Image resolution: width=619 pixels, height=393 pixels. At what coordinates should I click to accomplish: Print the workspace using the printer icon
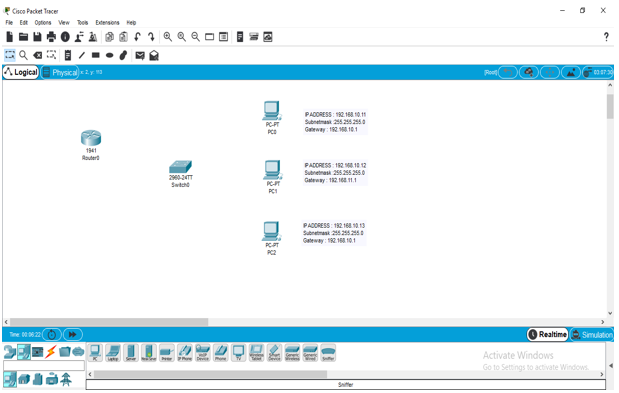[51, 37]
